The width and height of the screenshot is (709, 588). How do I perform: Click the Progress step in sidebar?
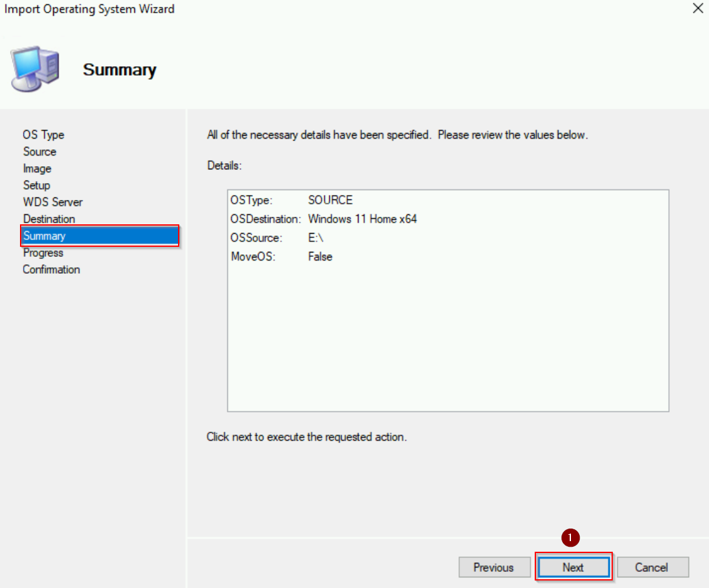tap(43, 253)
